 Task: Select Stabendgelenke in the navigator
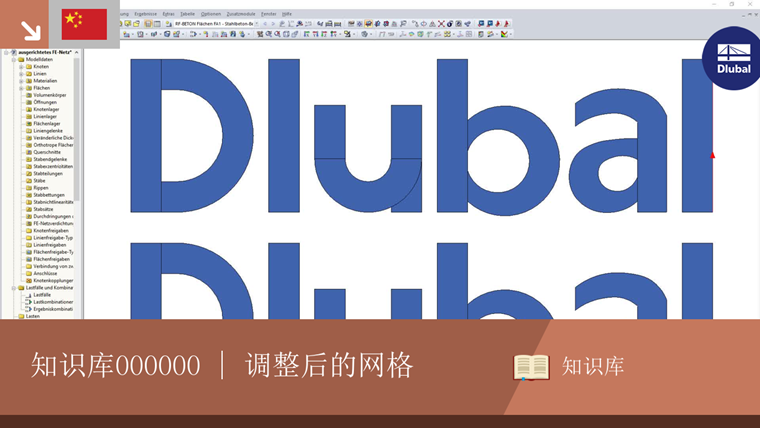point(50,159)
